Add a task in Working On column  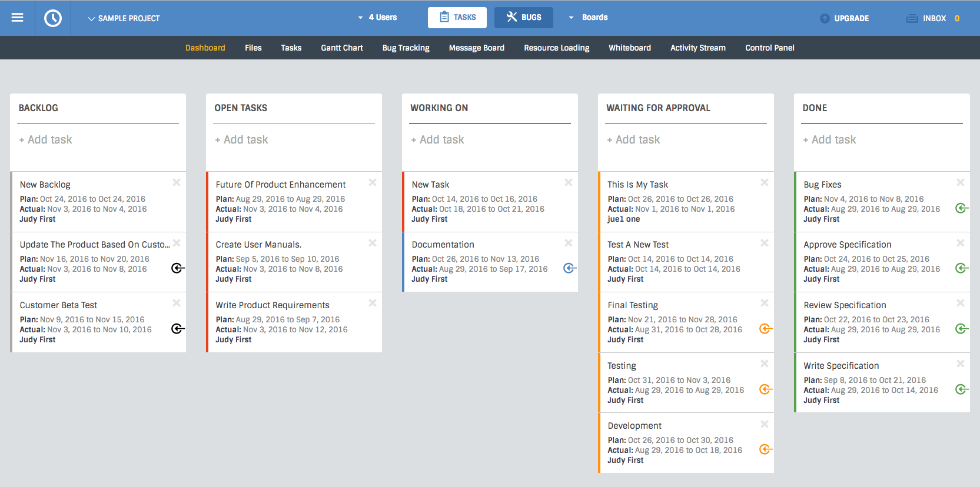[438, 140]
